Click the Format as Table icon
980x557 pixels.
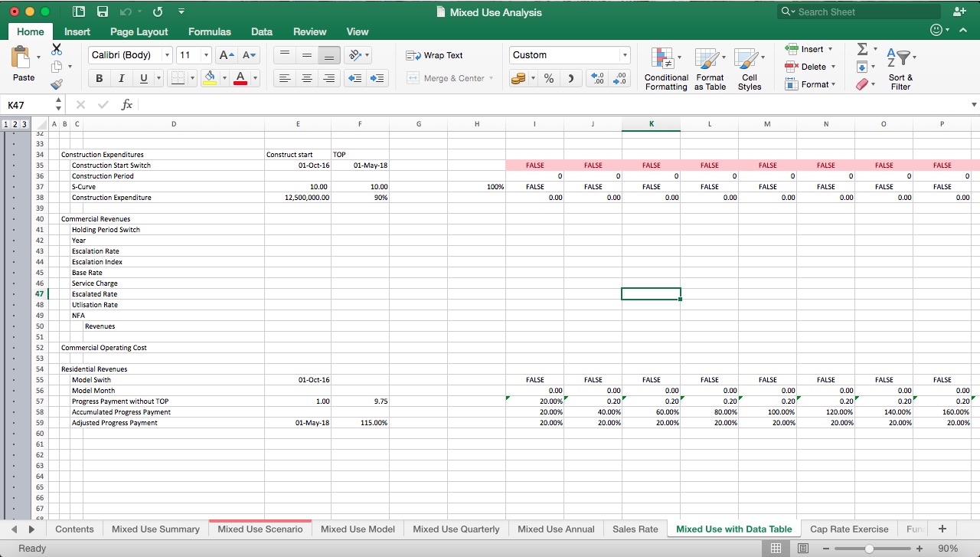[709, 67]
